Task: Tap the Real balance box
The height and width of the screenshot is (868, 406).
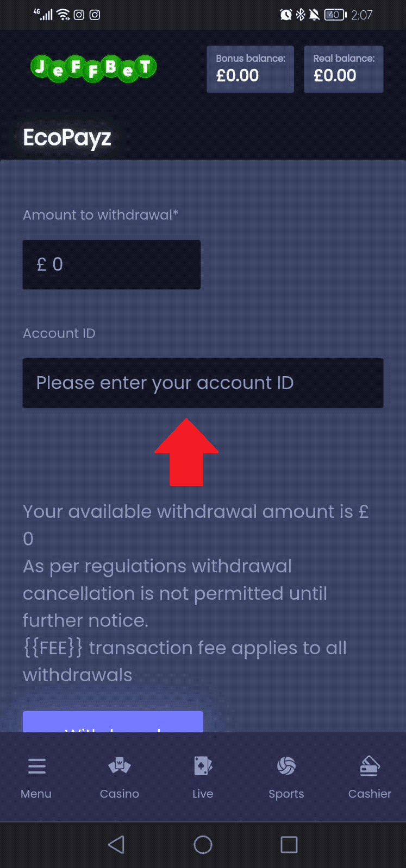Action: 343,69
